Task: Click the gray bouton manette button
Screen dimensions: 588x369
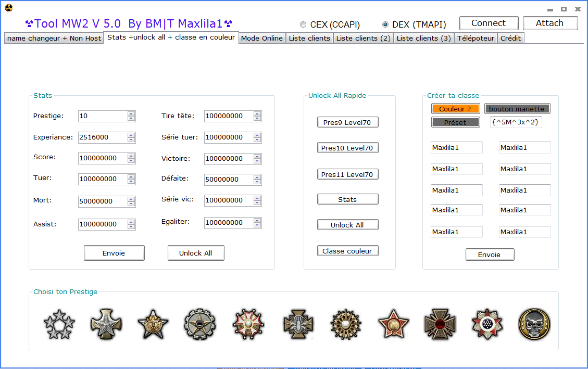Action: click(x=517, y=109)
